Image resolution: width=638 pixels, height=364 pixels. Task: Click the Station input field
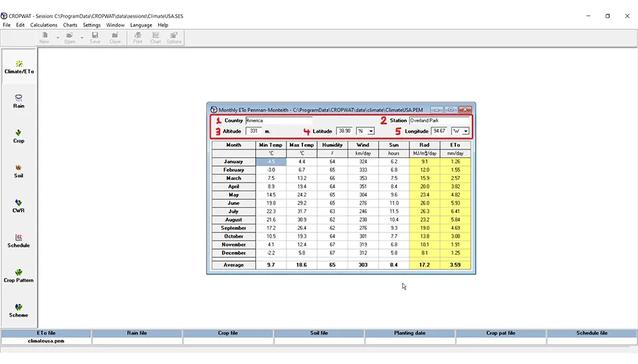439,120
